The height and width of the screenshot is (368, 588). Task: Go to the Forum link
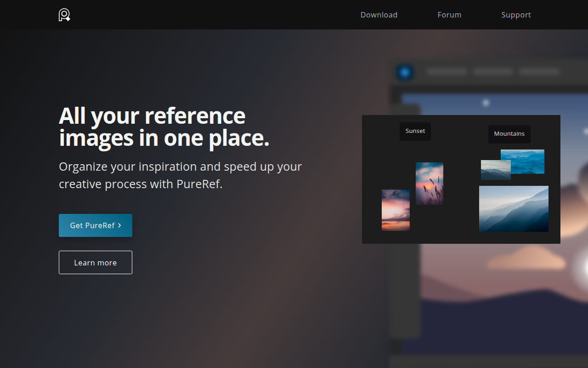[x=449, y=15]
